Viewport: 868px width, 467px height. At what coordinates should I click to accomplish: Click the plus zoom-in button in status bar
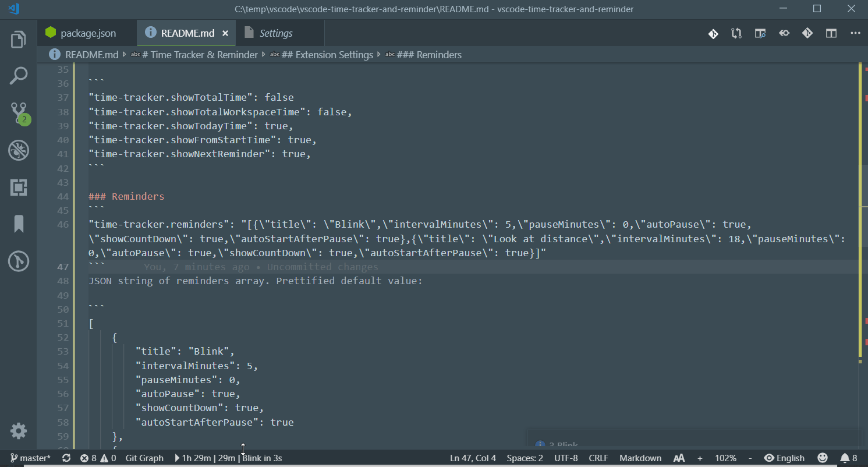(x=700, y=458)
